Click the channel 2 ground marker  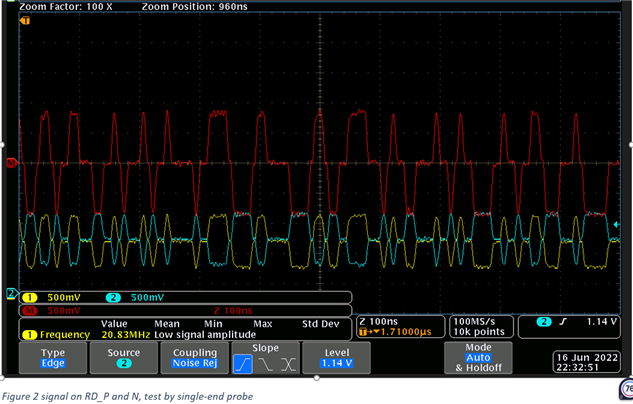[x=12, y=293]
